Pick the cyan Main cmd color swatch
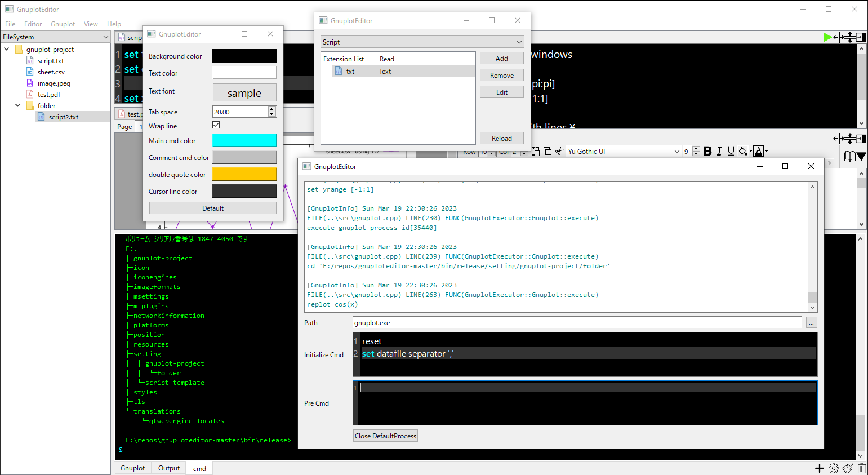Image resolution: width=868 pixels, height=475 pixels. 244,140
